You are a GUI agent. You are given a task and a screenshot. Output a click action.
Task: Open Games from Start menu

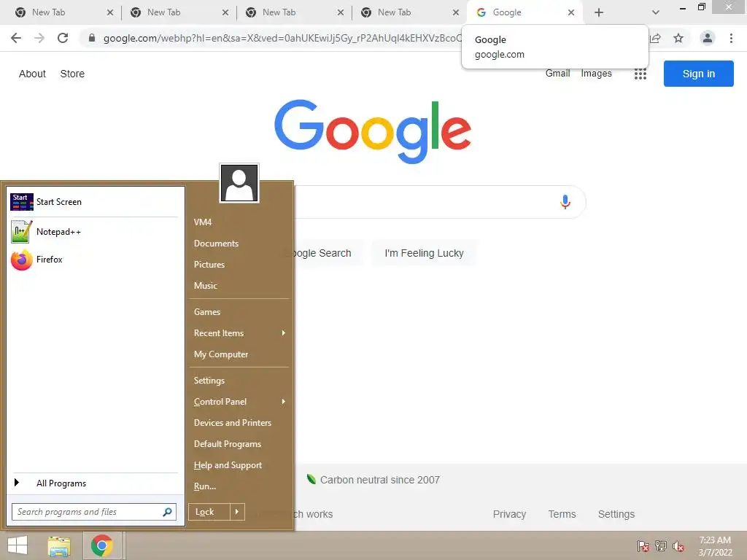206,312
